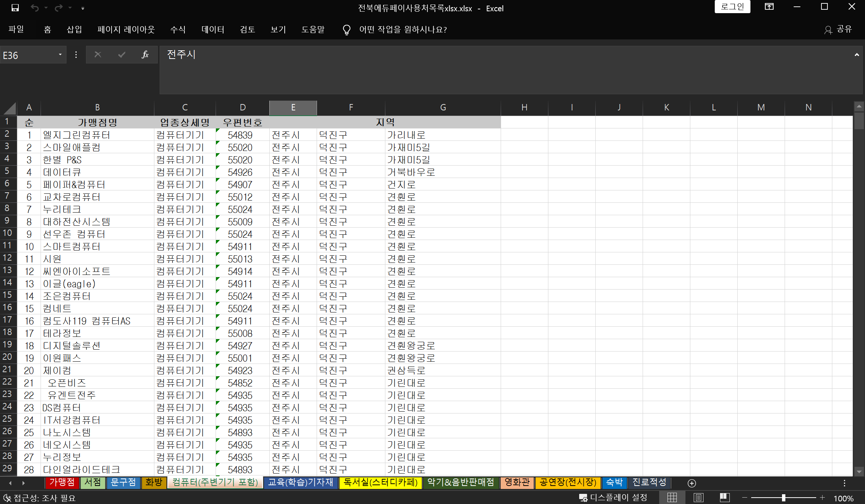Expand the formula bar chevron
Screen dimensions: 865x504
tap(857, 55)
